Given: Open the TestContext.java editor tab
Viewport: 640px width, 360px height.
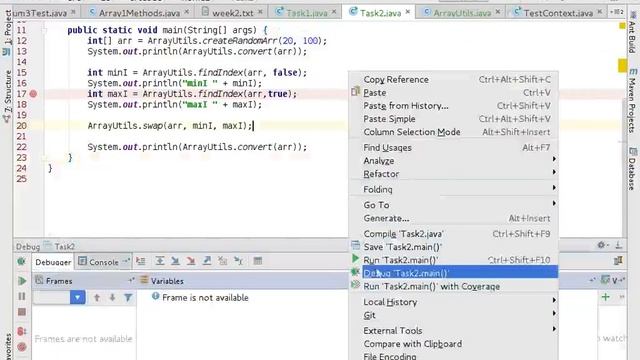Looking at the screenshot, I should [558, 13].
